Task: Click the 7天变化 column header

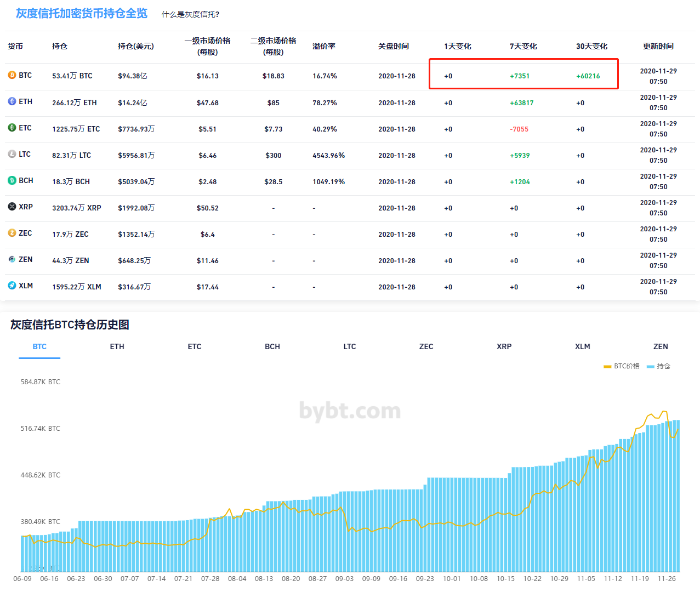Action: 523,46
